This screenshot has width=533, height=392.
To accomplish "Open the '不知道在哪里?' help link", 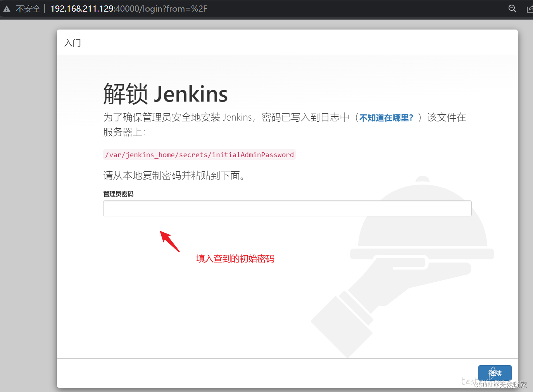I will [386, 117].
